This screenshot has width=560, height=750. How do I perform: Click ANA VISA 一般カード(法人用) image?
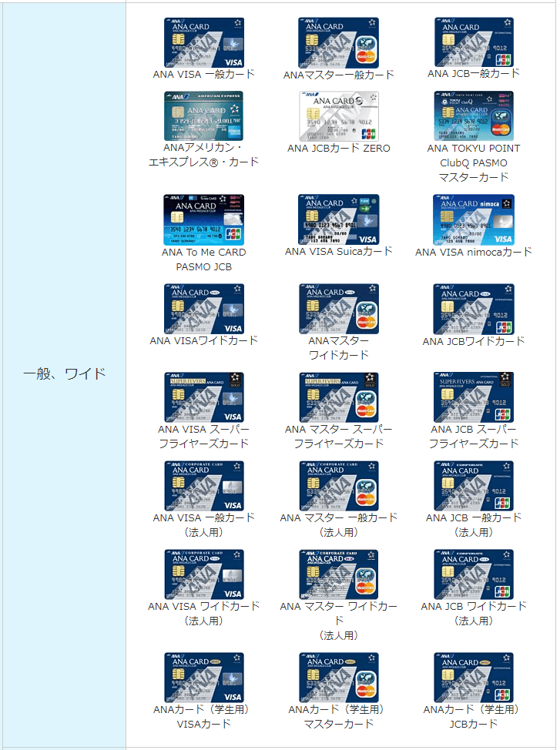203,486
